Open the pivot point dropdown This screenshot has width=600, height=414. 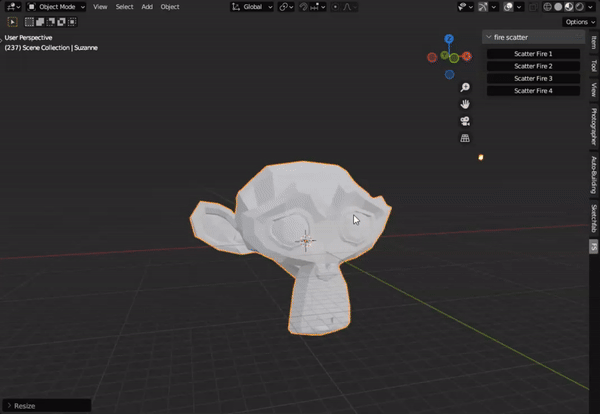(x=286, y=7)
